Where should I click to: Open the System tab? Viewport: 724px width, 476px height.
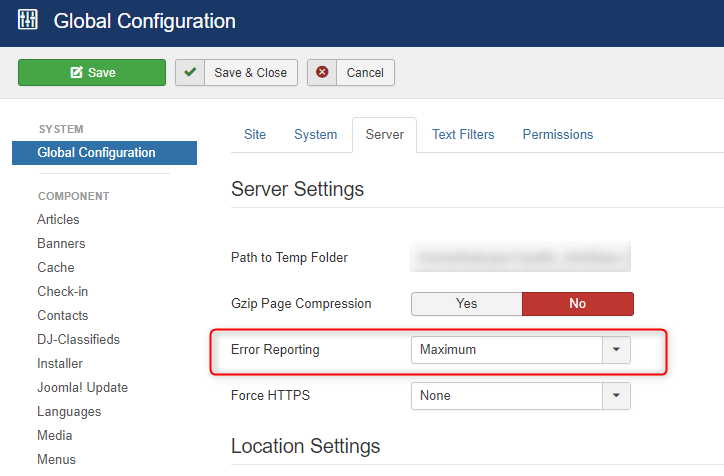pos(315,134)
